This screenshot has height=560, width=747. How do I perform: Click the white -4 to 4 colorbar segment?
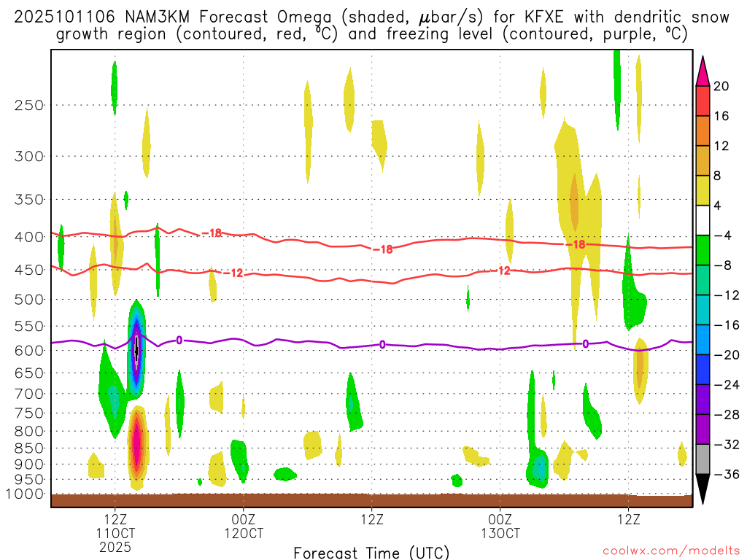pos(703,220)
